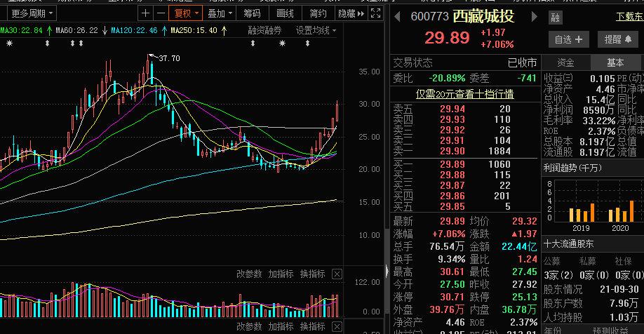This screenshot has width=644, height=334.
Task: Click the stock name 西藏城投
Action: pos(483,16)
